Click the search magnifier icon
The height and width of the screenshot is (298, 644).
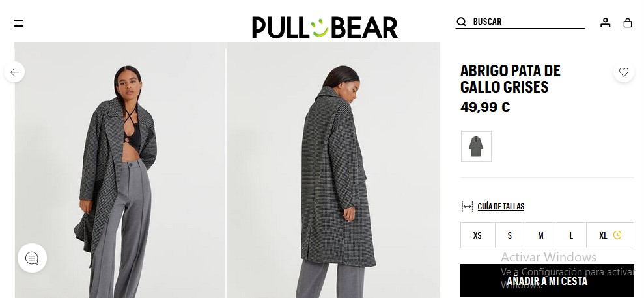click(461, 22)
